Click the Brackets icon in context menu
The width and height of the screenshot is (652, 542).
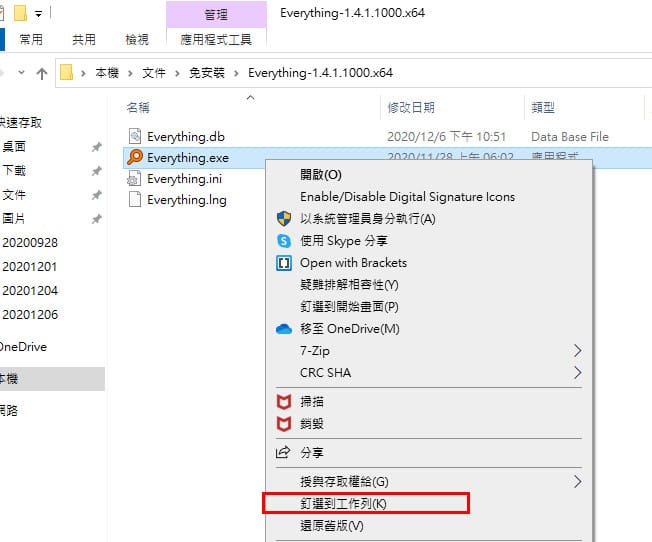(284, 263)
